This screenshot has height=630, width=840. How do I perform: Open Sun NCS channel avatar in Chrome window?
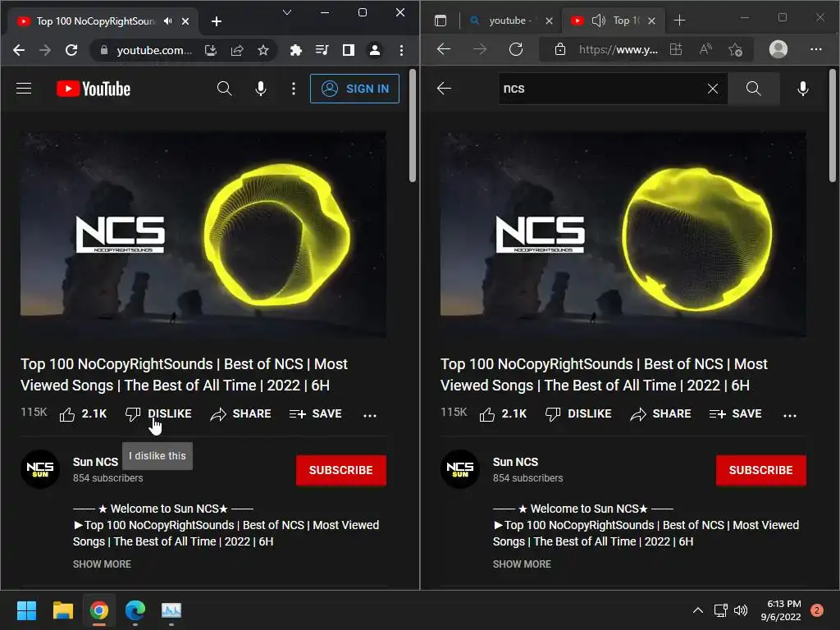(x=40, y=469)
